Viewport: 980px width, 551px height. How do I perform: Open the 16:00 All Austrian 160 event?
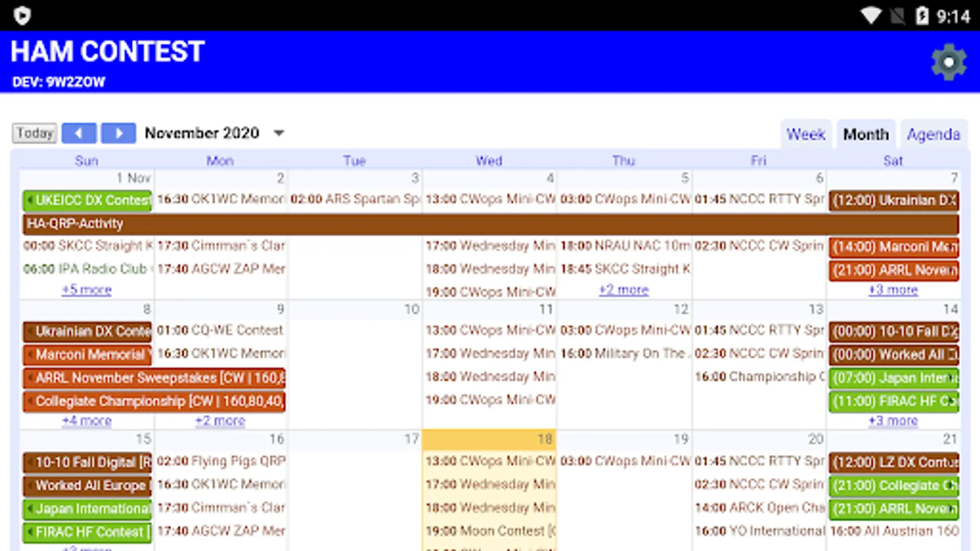coord(894,531)
